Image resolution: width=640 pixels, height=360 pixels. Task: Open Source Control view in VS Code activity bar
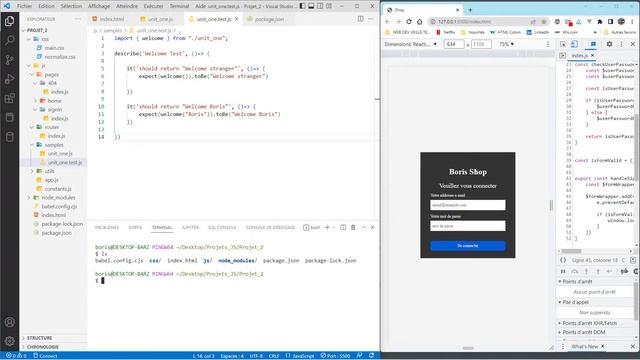[9, 60]
